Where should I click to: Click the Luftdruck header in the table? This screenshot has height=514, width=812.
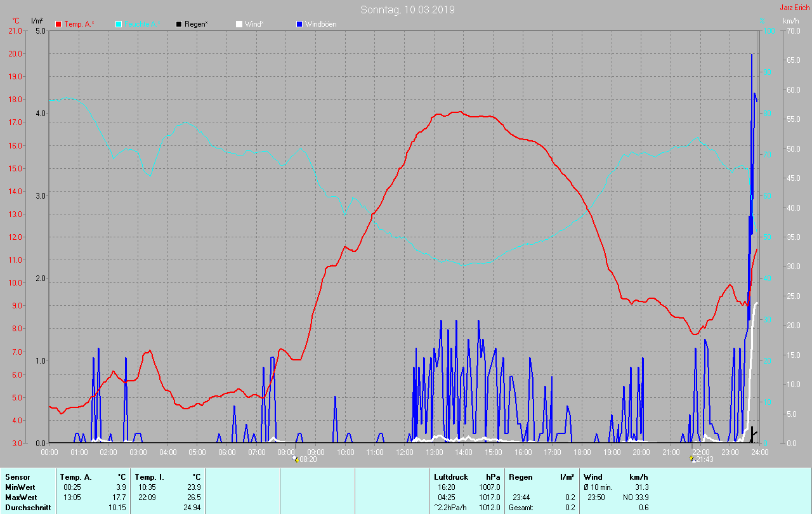tap(450, 477)
